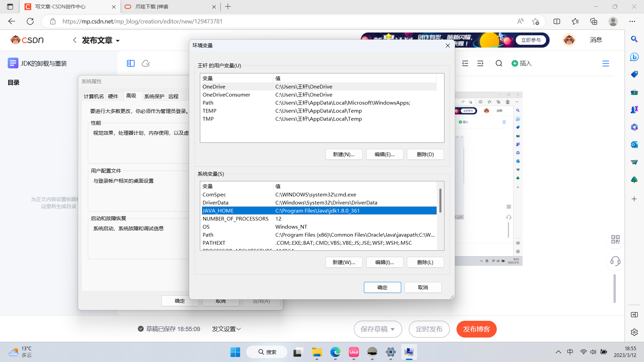Image resolution: width=644 pixels, height=362 pixels.
Task: Click 新建(N)... for user variables
Action: (343, 155)
